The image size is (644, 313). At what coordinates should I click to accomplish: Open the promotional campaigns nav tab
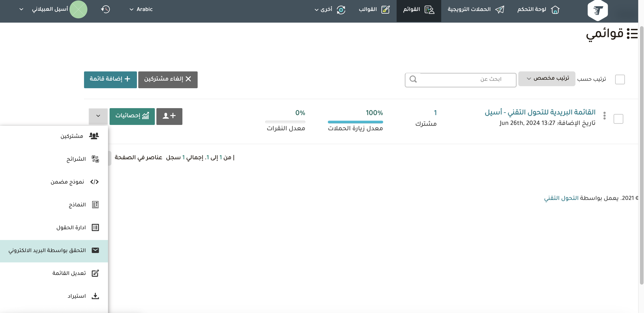click(x=475, y=9)
